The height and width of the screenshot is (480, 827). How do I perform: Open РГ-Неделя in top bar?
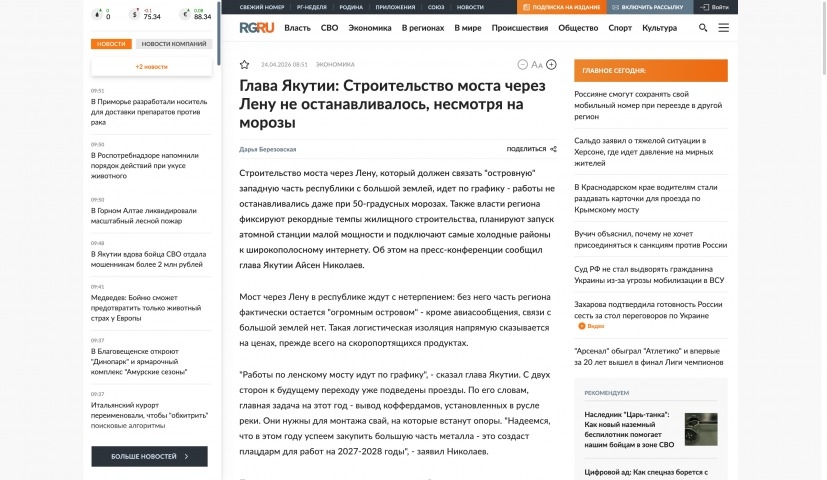(312, 7)
